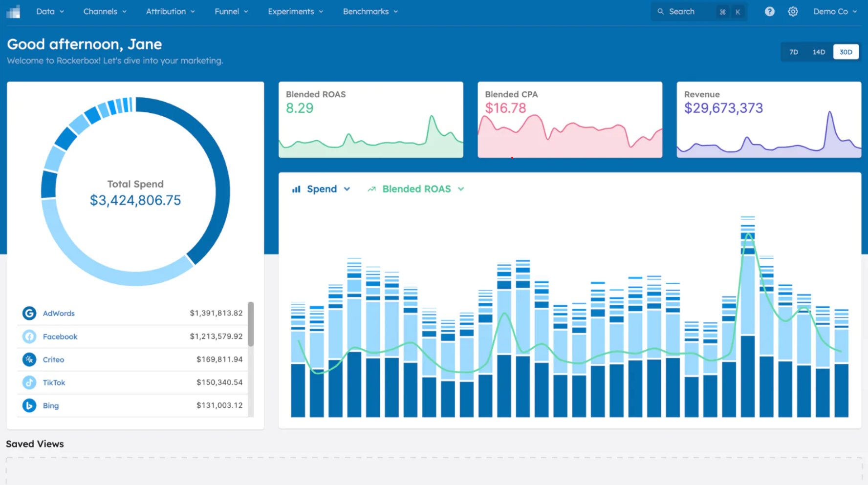
Task: Open the Funnel menu
Action: point(231,12)
